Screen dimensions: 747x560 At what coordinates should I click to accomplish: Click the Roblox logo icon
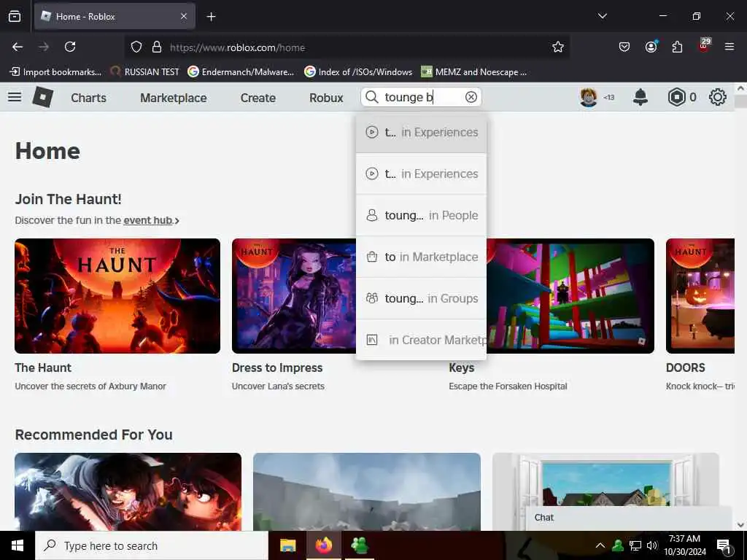pyautogui.click(x=43, y=97)
